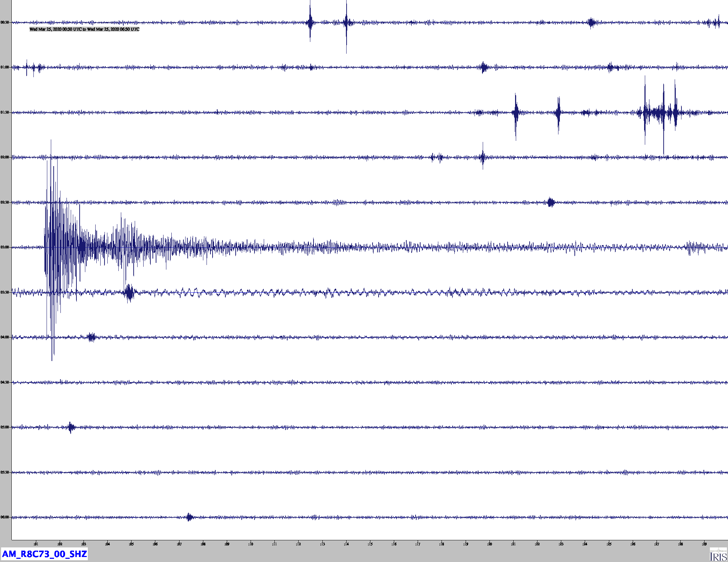Click the IRIS logo

(x=718, y=554)
